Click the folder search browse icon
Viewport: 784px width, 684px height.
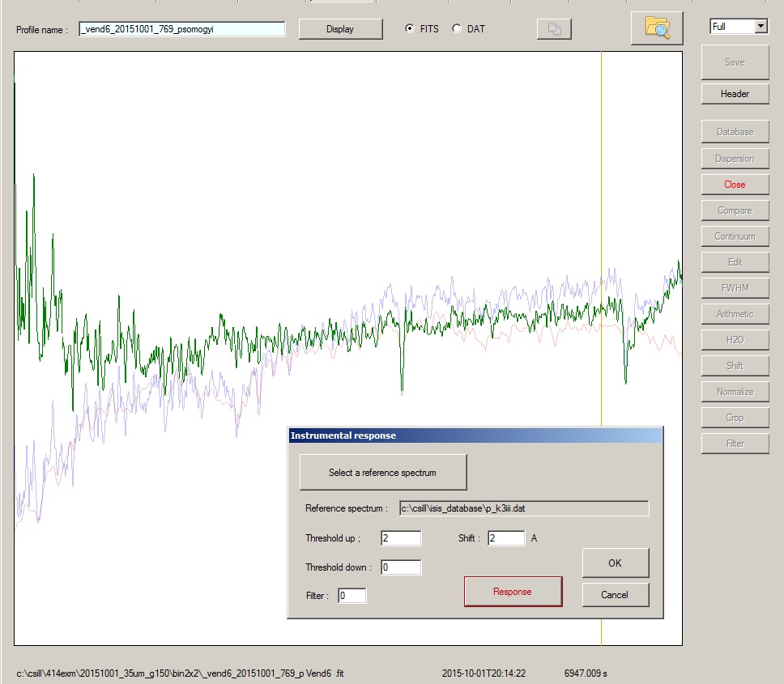pos(657,28)
